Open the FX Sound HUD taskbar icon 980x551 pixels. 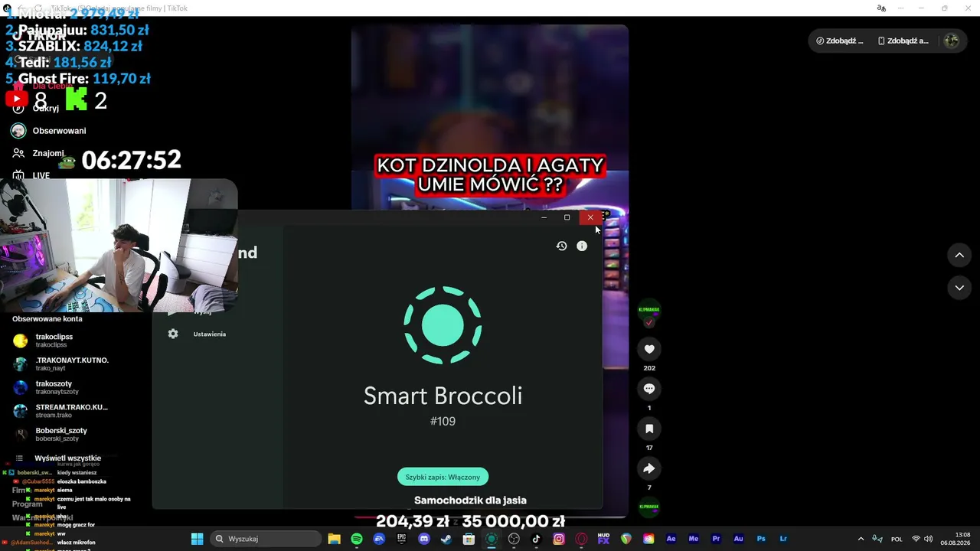[603, 539]
